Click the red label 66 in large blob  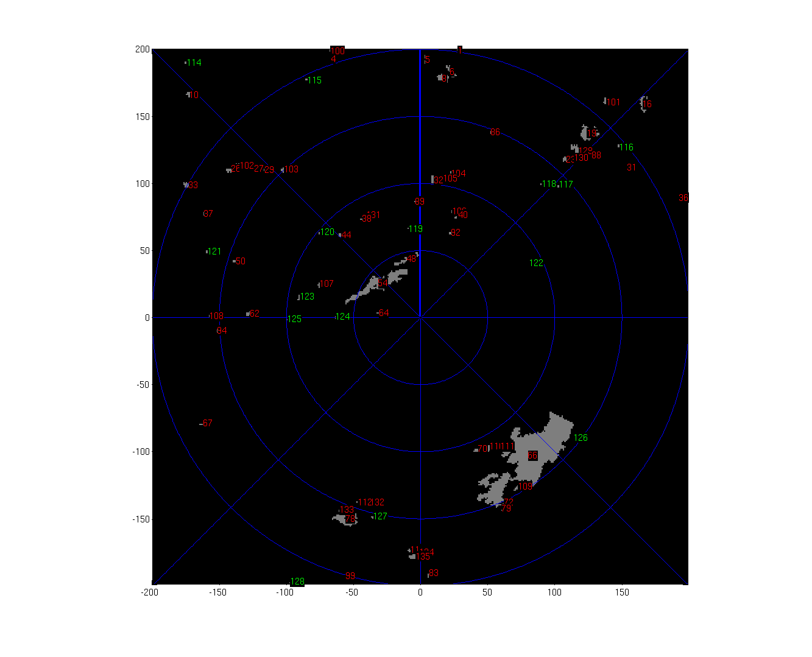click(x=533, y=455)
